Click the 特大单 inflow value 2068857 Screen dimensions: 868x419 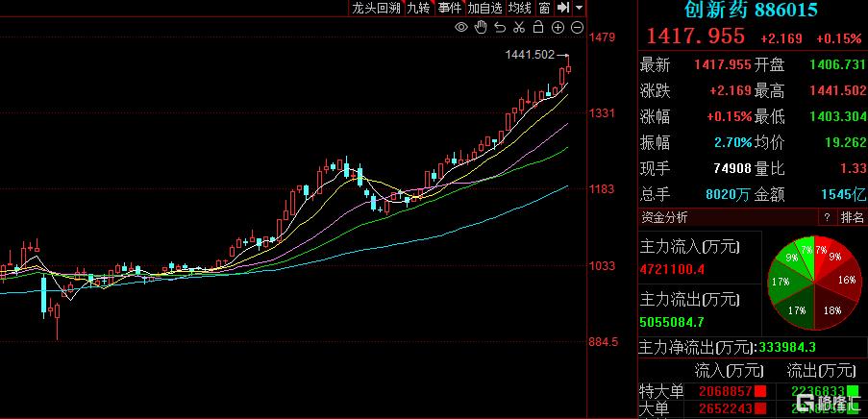[x=725, y=392]
